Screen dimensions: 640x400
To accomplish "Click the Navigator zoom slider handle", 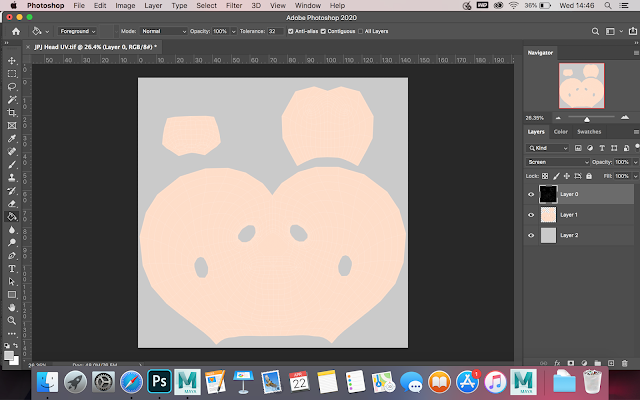I will (x=587, y=119).
